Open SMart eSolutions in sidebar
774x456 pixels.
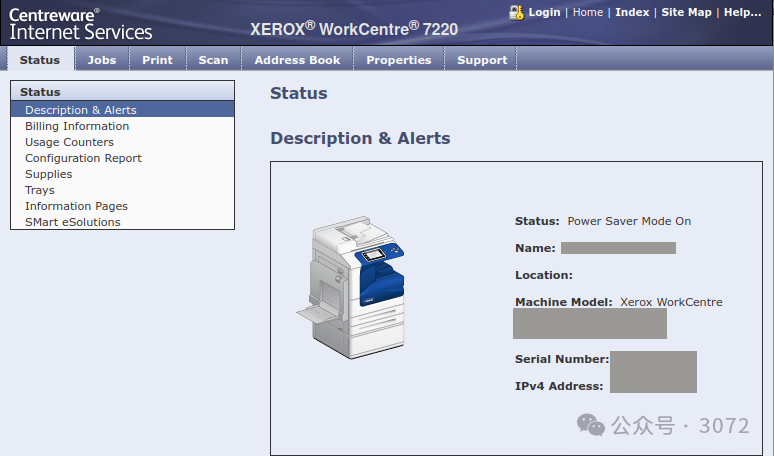tap(73, 222)
